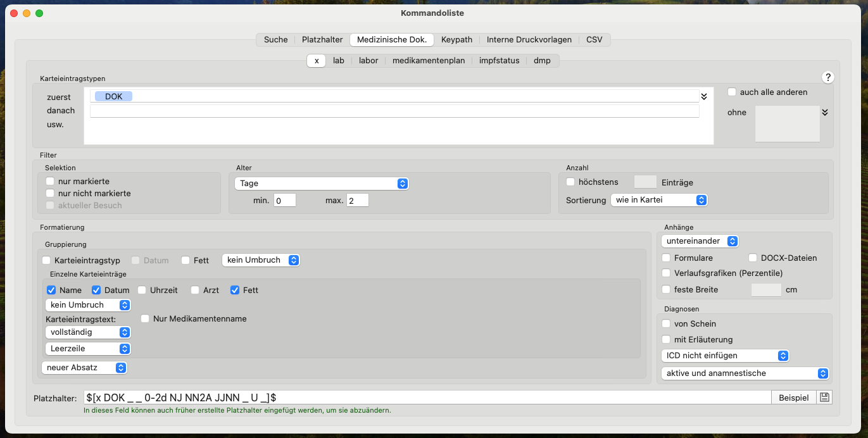Open the dmp sub-tab
This screenshot has width=868, height=438.
[x=542, y=61]
